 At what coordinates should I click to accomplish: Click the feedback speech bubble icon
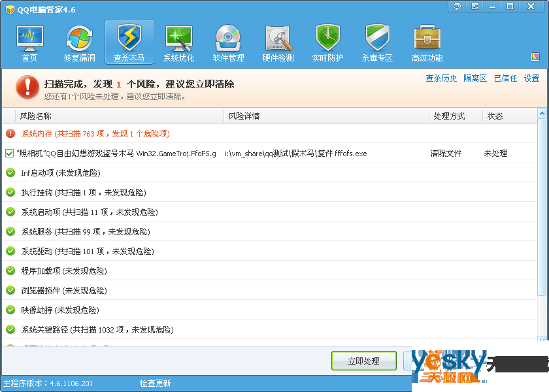pos(457,6)
